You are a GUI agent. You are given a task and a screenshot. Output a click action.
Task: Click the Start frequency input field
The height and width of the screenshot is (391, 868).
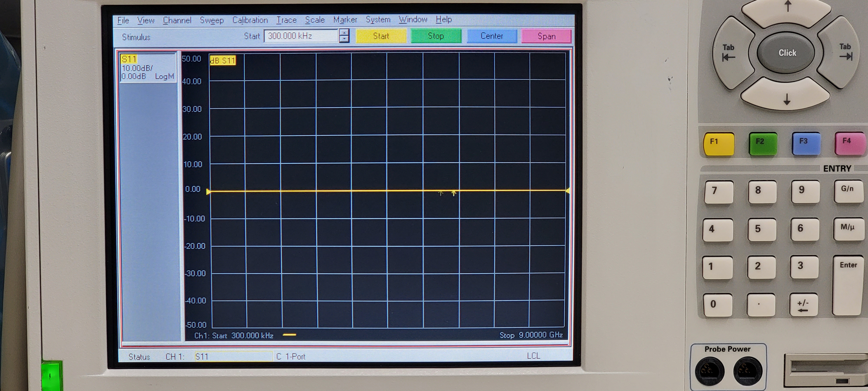click(301, 36)
